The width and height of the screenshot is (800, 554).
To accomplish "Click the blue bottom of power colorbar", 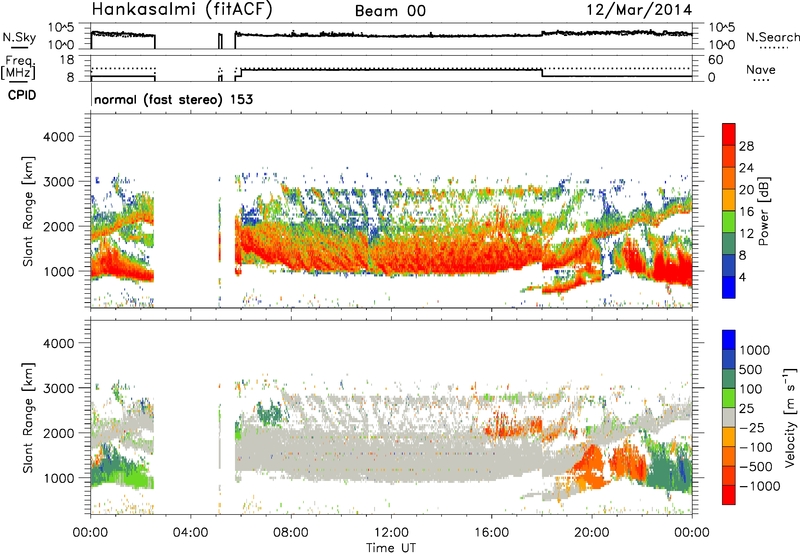I will pyautogui.click(x=729, y=288).
